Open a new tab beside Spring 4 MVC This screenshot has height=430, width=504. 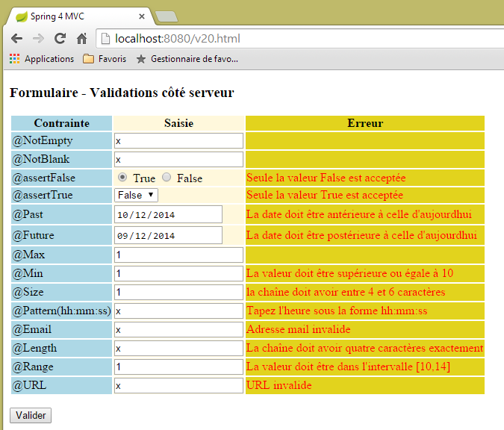[166, 16]
